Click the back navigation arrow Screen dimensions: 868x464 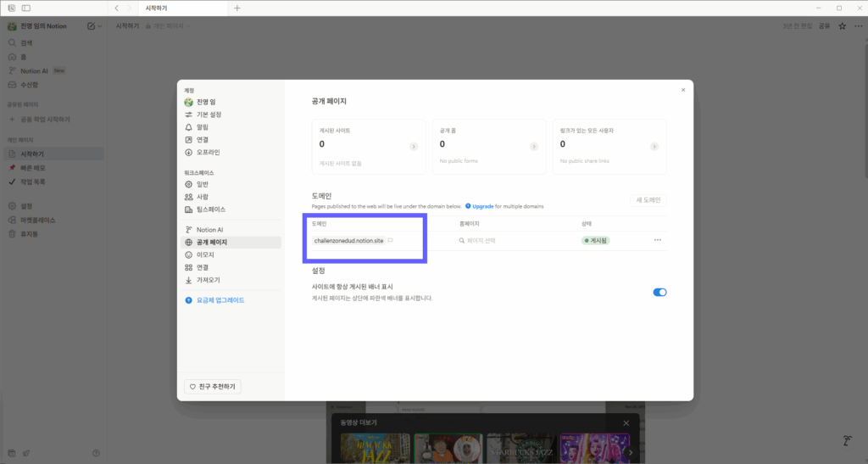coord(116,8)
